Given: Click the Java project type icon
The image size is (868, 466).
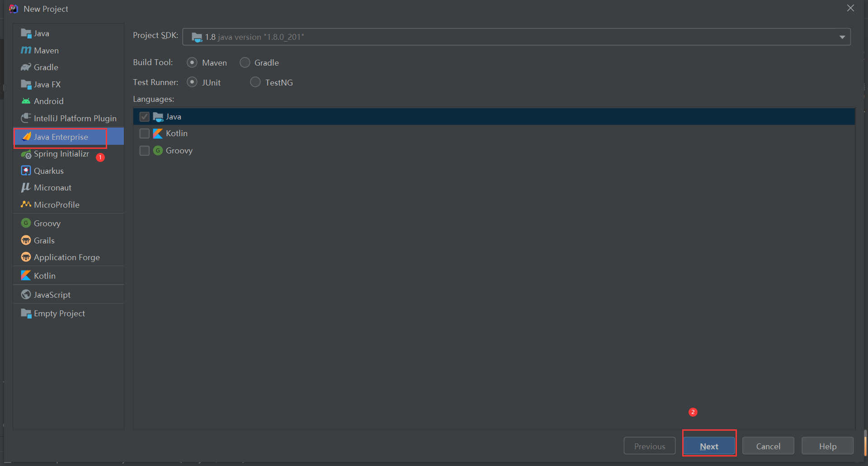Looking at the screenshot, I should pos(26,33).
